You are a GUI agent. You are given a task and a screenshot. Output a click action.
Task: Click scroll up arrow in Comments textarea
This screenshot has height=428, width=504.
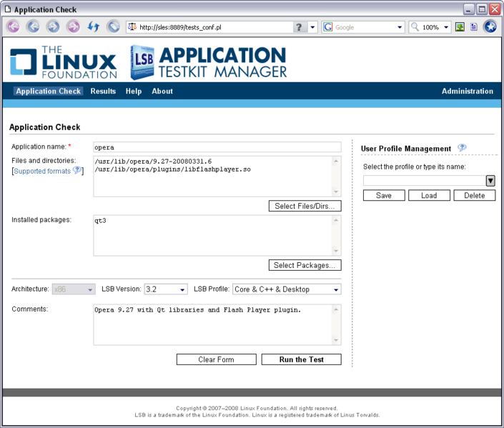(336, 309)
